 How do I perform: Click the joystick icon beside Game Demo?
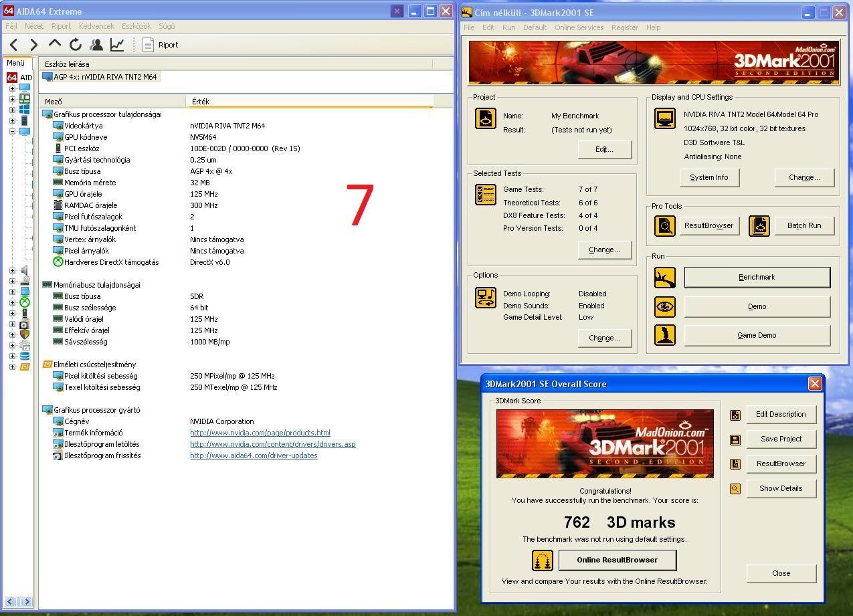[664, 336]
